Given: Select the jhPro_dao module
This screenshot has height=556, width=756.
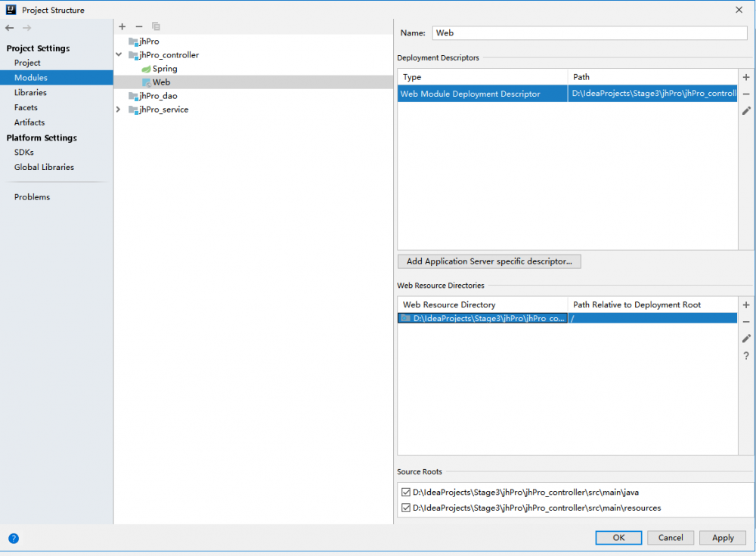Looking at the screenshot, I should point(157,96).
